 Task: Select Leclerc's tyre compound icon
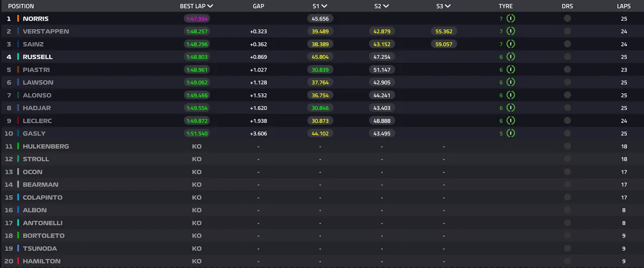(x=511, y=120)
